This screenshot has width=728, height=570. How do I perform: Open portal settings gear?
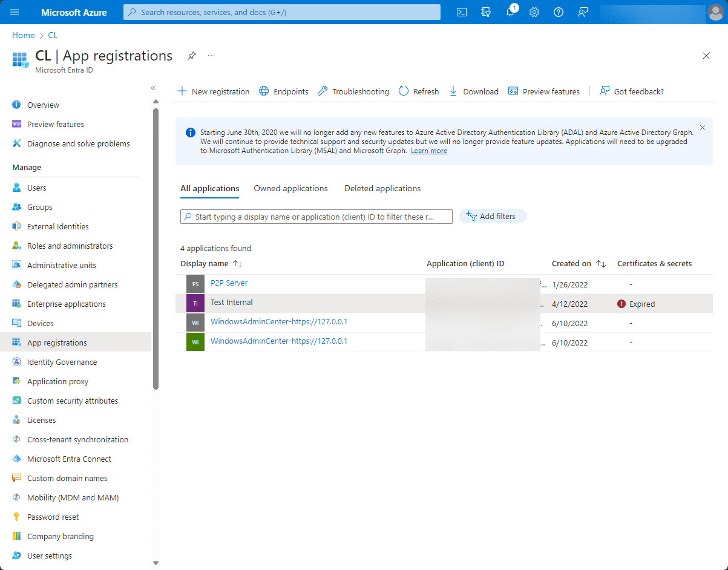click(534, 12)
